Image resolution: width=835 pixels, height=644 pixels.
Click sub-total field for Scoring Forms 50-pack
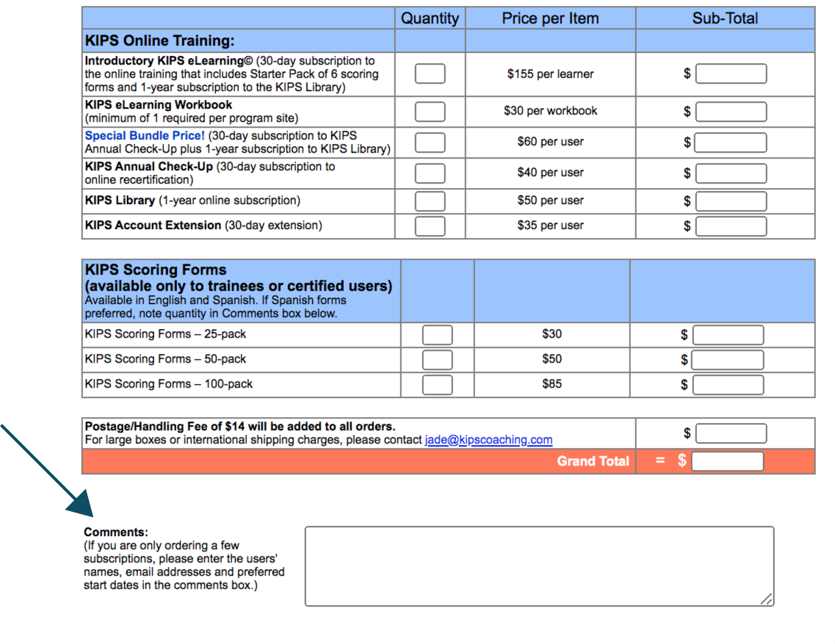point(728,360)
